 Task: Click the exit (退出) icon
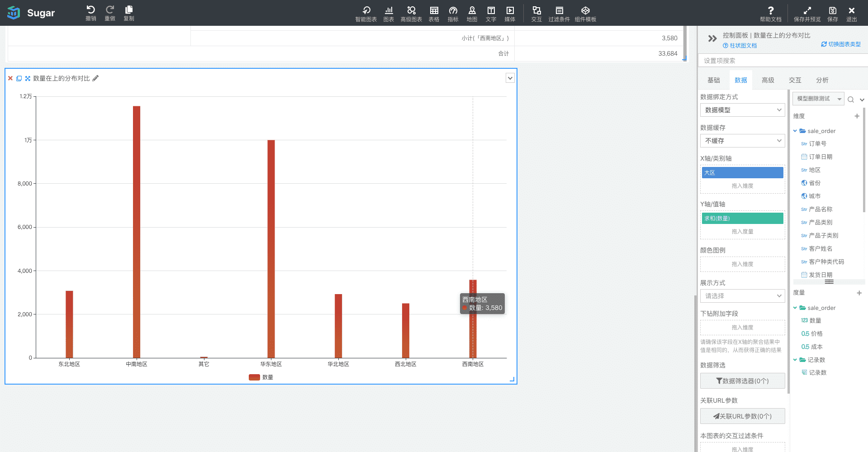[851, 14]
